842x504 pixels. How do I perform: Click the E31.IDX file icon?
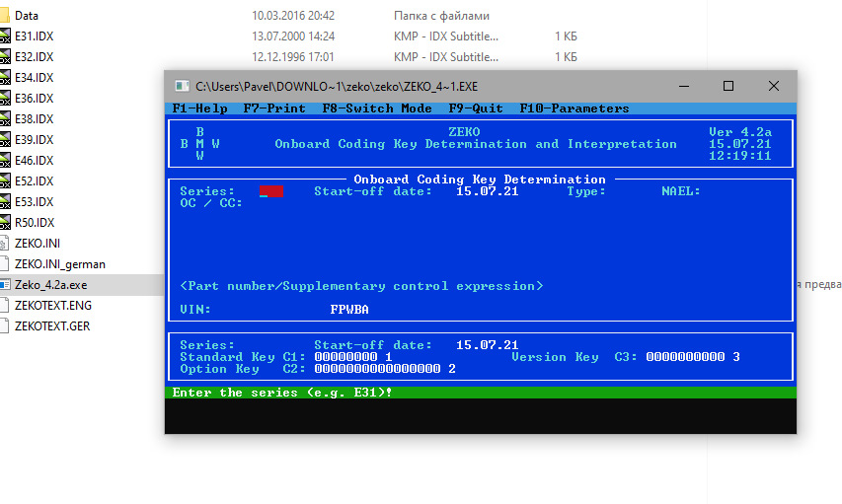(x=4, y=36)
